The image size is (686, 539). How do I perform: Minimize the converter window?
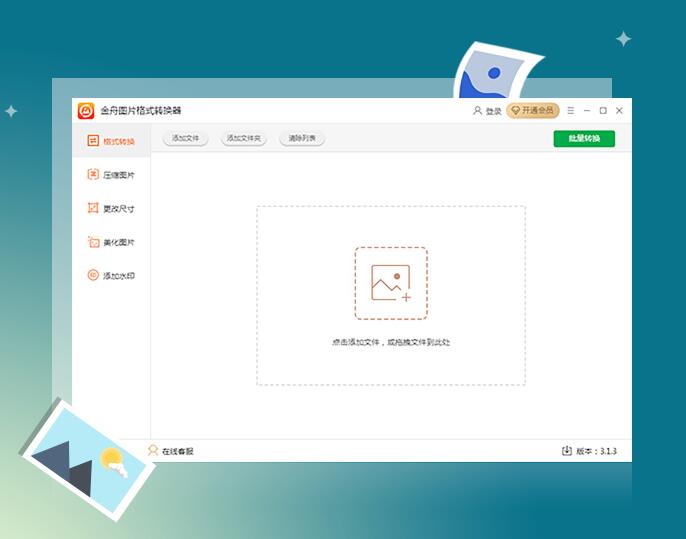pyautogui.click(x=587, y=111)
